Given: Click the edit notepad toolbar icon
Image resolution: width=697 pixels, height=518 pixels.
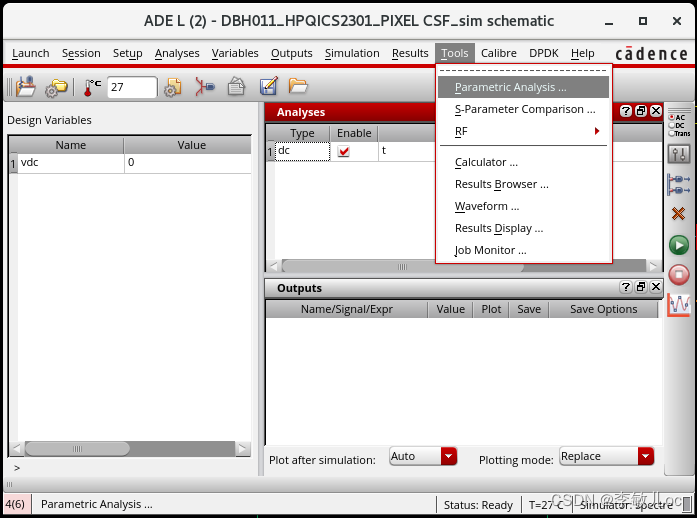Looking at the screenshot, I should click(268, 86).
